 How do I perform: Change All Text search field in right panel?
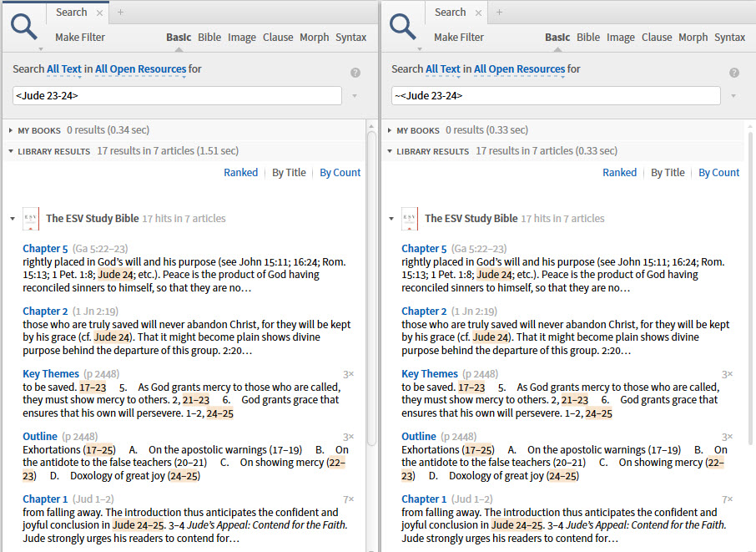[443, 69]
